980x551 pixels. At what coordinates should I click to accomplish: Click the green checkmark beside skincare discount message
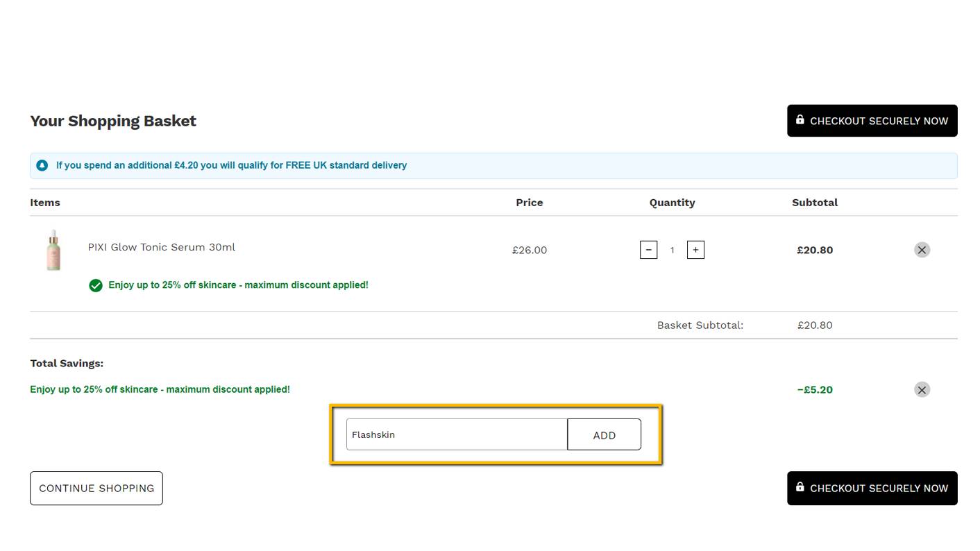tap(96, 285)
